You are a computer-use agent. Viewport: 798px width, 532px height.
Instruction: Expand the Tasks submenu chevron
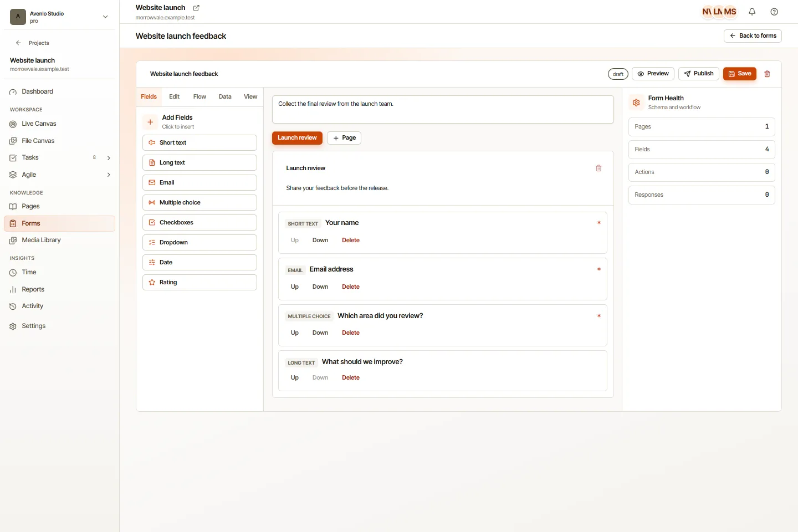pos(109,158)
